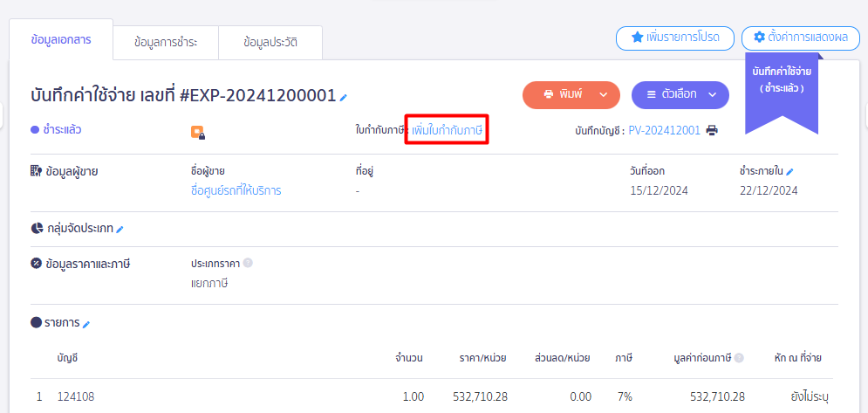This screenshot has width=868, height=413.
Task: Open the ข้อมูลประวัติ tab
Action: tap(270, 42)
